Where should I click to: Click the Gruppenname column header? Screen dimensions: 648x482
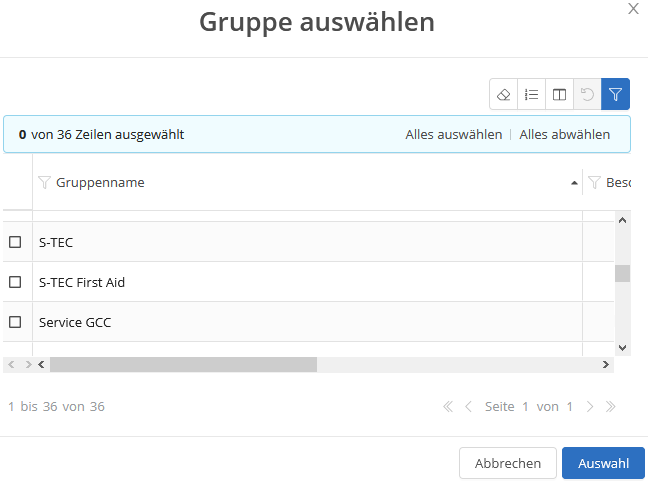coord(100,183)
